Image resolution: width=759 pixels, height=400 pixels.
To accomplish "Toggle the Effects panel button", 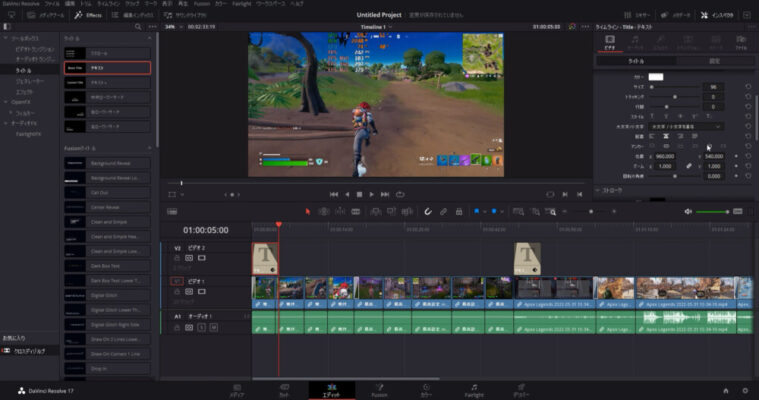I will coord(88,15).
